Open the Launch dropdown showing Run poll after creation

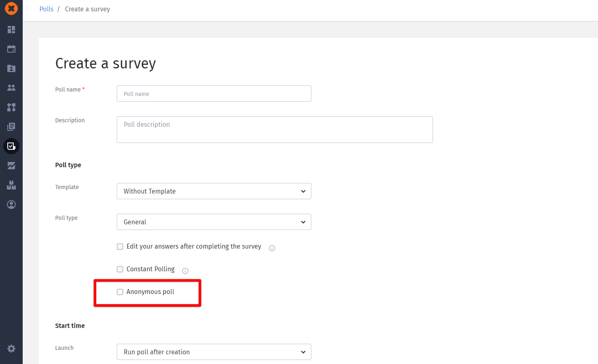[x=214, y=352]
